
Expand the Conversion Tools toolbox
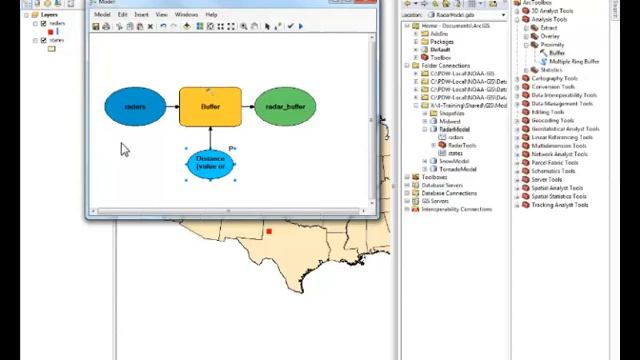click(x=517, y=87)
